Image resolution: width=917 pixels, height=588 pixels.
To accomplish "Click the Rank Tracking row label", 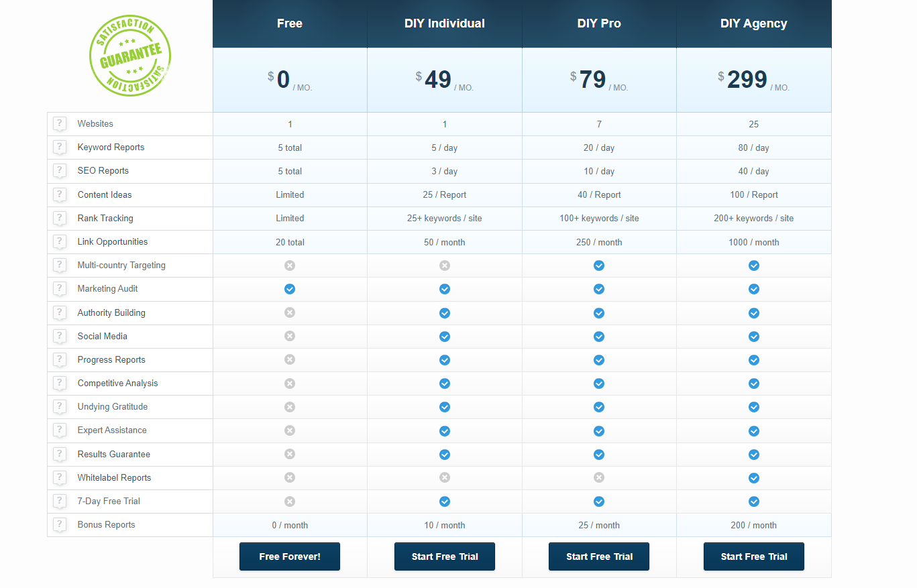I will [105, 219].
